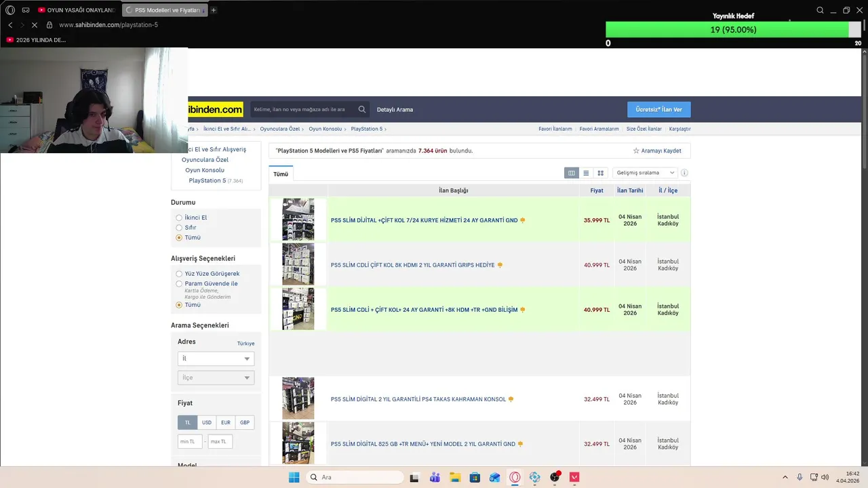Switch to classic table view icon
Screen dimensions: 868x488
(572, 173)
